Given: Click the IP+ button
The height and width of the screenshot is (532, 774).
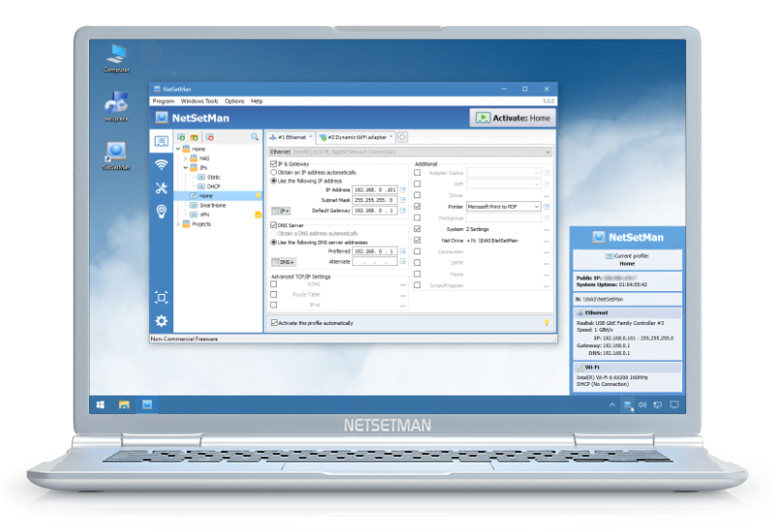Looking at the screenshot, I should pyautogui.click(x=282, y=211).
